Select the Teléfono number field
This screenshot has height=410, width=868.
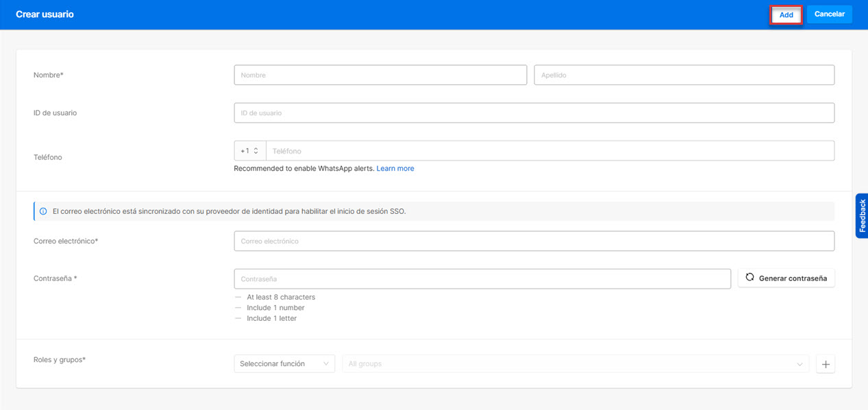[x=550, y=151]
